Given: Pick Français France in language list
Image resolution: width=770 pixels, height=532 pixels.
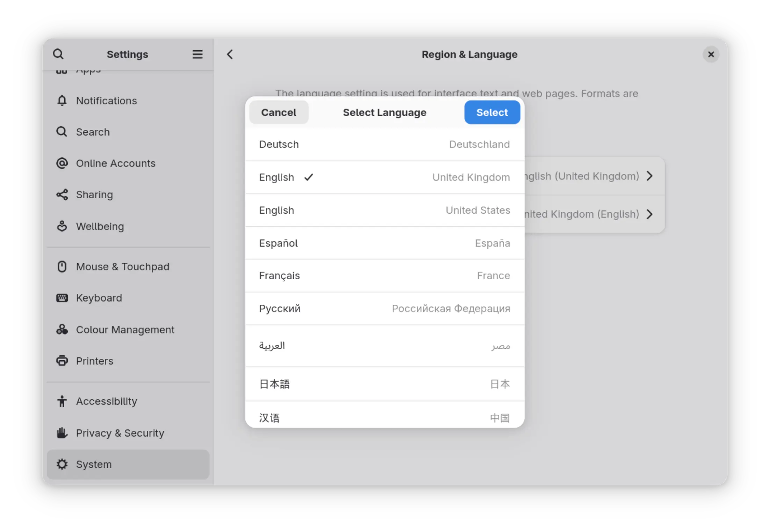Looking at the screenshot, I should [x=384, y=276].
